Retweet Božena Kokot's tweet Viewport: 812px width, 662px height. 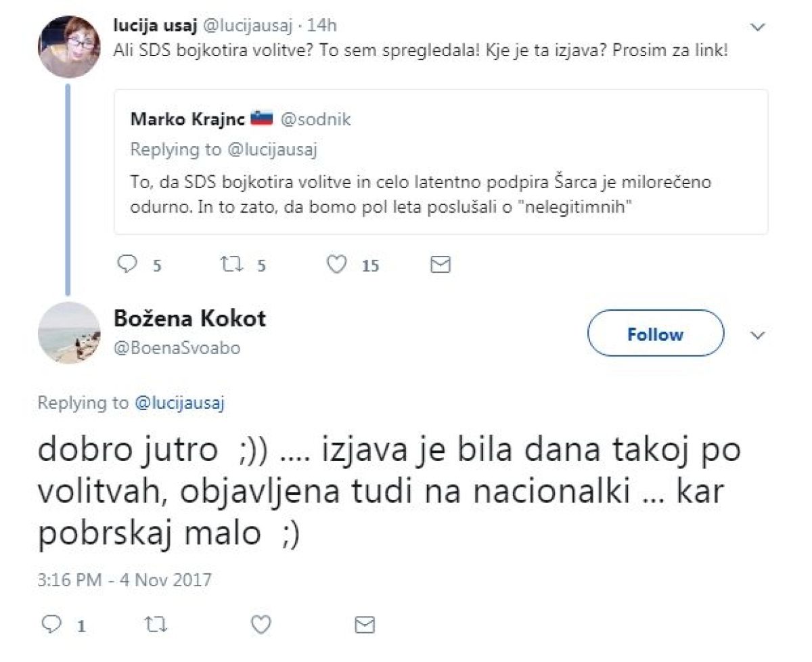click(x=157, y=623)
